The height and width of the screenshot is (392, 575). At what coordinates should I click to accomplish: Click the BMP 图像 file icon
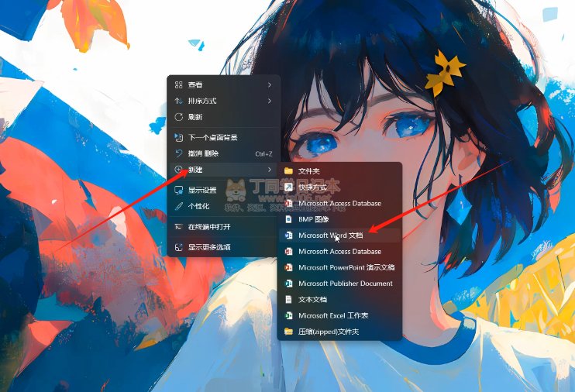click(288, 219)
